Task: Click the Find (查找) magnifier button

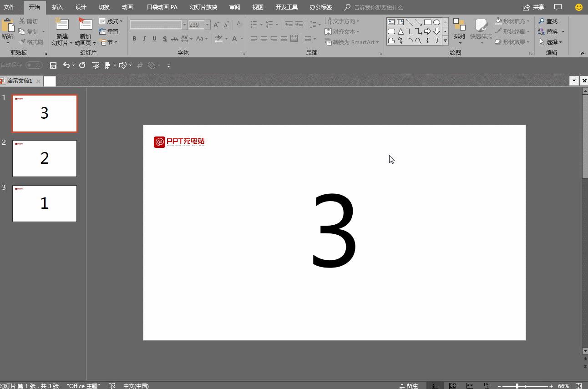Action: pyautogui.click(x=548, y=21)
